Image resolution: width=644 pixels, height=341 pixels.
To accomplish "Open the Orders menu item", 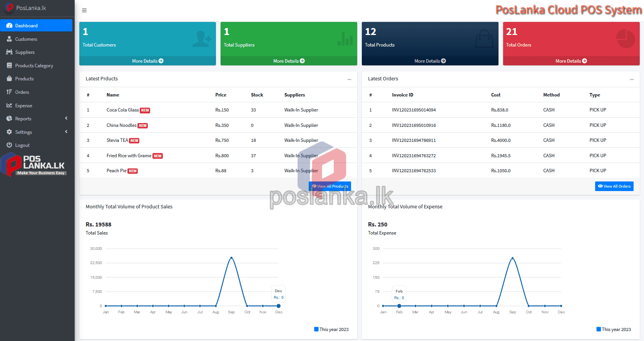I will (x=36, y=92).
